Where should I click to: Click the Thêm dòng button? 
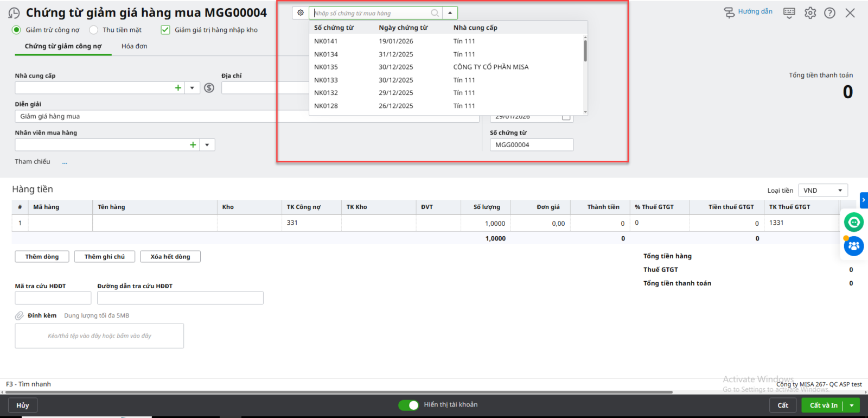coord(42,257)
